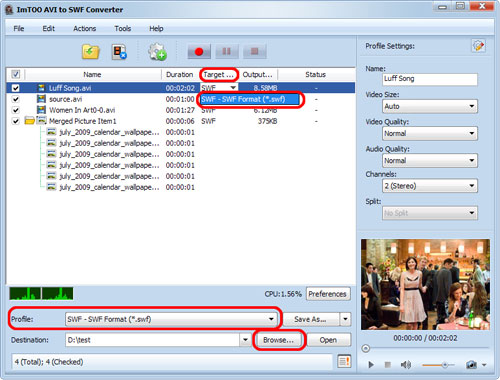This screenshot has width=500, height=380.
Task: Click the Save As... button
Action: point(310,319)
